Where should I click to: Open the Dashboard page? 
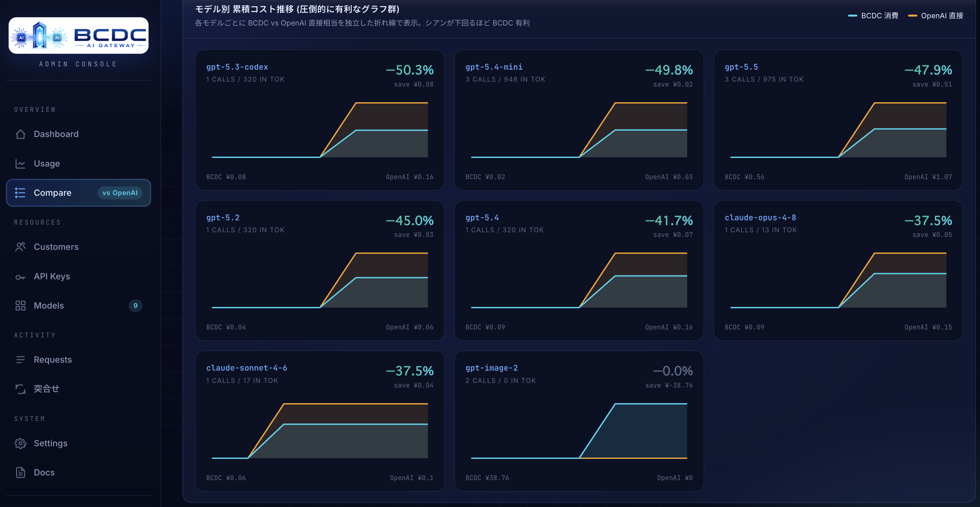pyautogui.click(x=78, y=134)
